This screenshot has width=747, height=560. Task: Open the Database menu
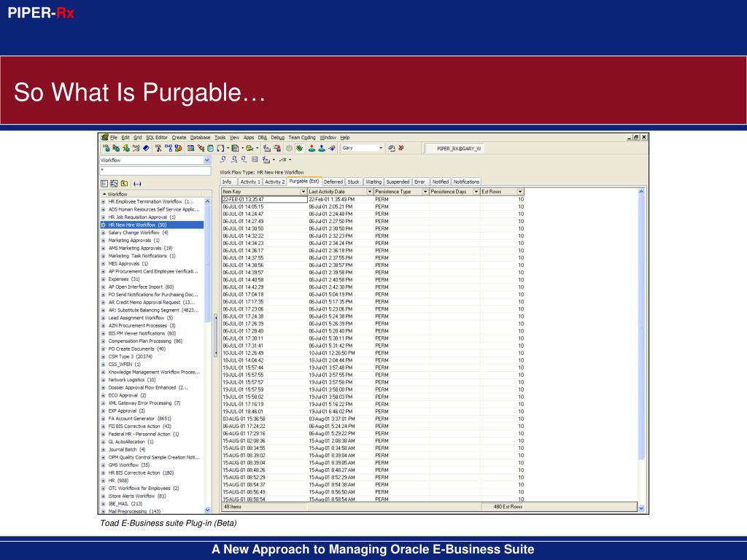click(x=200, y=138)
